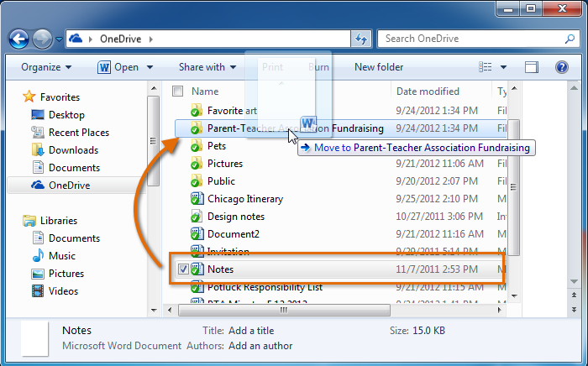Click the Document2 Word file icon
Screen dimensions: 588x366
[x=197, y=233]
